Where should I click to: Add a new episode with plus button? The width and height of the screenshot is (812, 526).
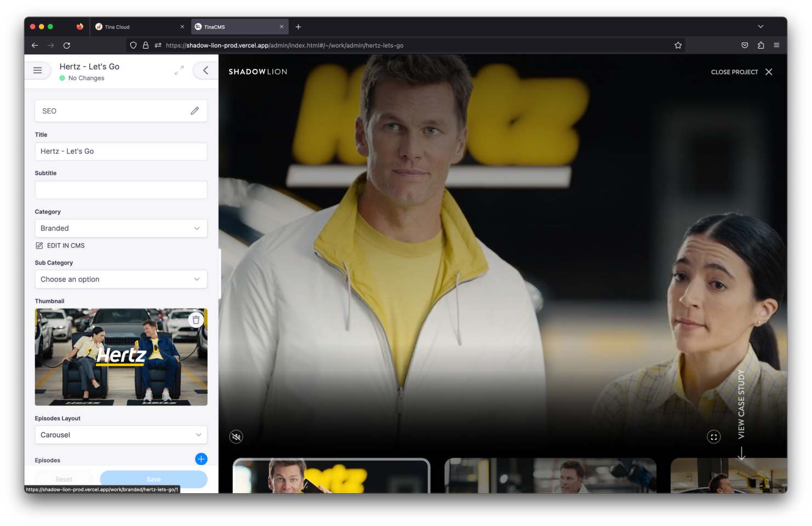click(201, 459)
